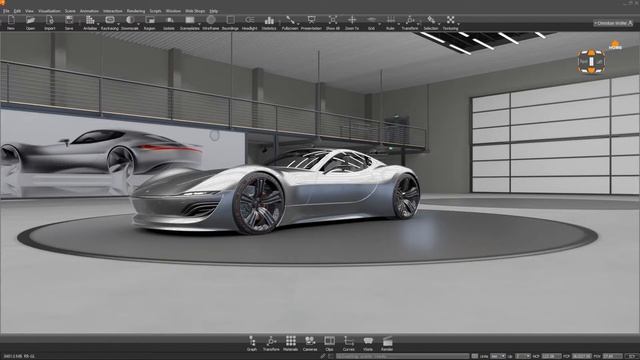Expand the Downscale dropdown arrow
Image resolution: width=640 pixels, height=360 pixels.
[139, 25]
